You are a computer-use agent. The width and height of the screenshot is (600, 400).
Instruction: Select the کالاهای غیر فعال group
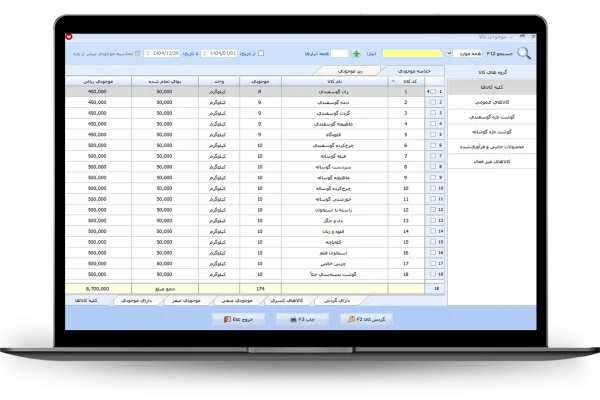point(492,162)
